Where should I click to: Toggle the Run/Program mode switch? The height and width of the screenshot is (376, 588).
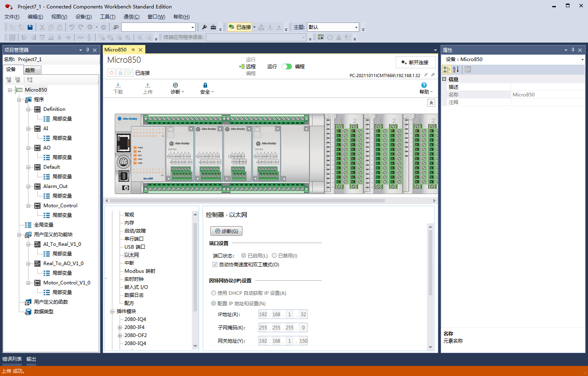tap(287, 67)
